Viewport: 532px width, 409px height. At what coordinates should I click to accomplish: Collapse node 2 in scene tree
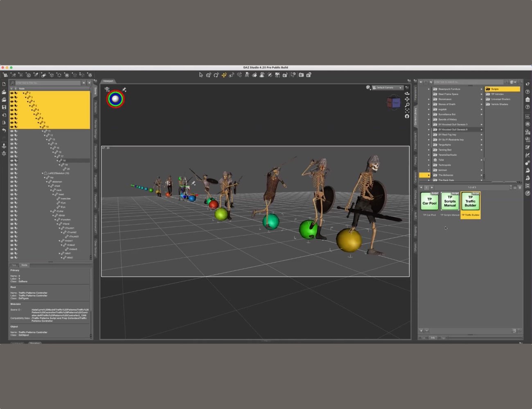[x=23, y=93]
